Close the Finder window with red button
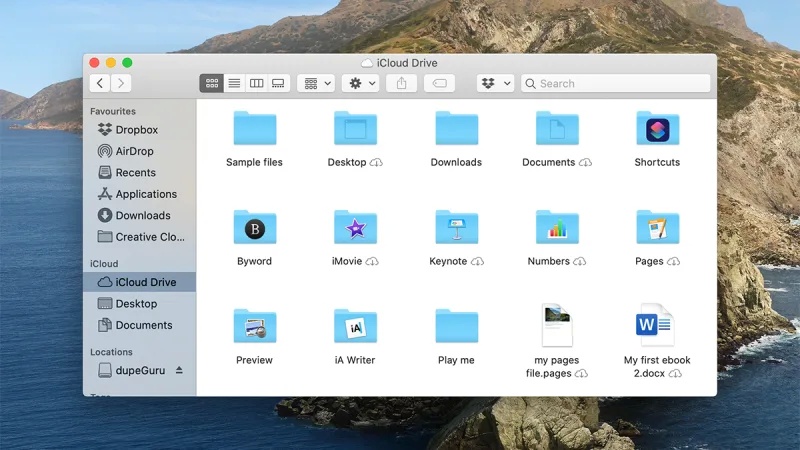Screen dimensions: 800x450 point(94,63)
